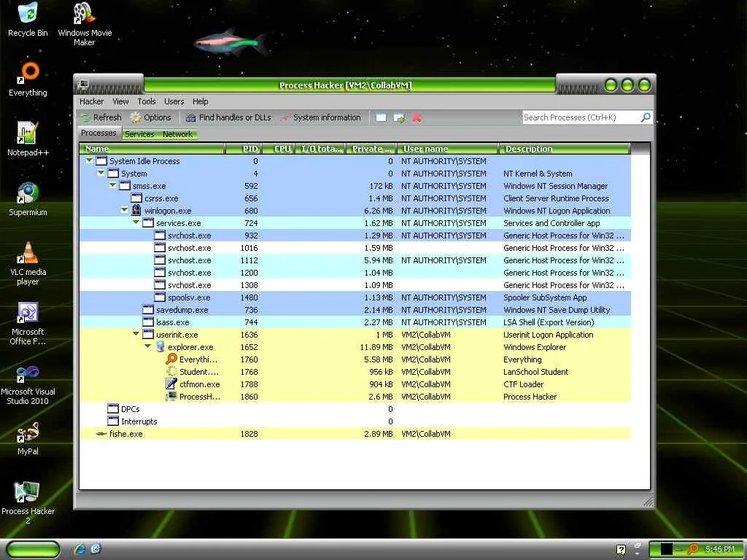Open the Supermium desktop shortcut
The width and height of the screenshot is (747, 560).
pyautogui.click(x=28, y=199)
